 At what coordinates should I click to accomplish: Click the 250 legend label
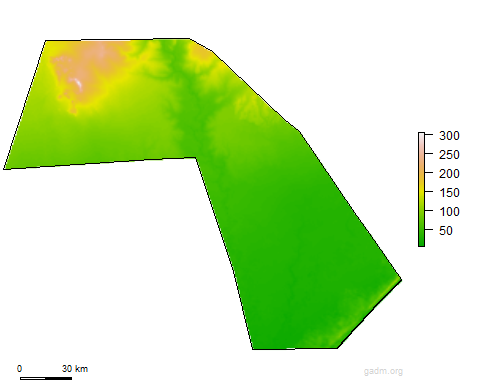pyautogui.click(x=449, y=155)
